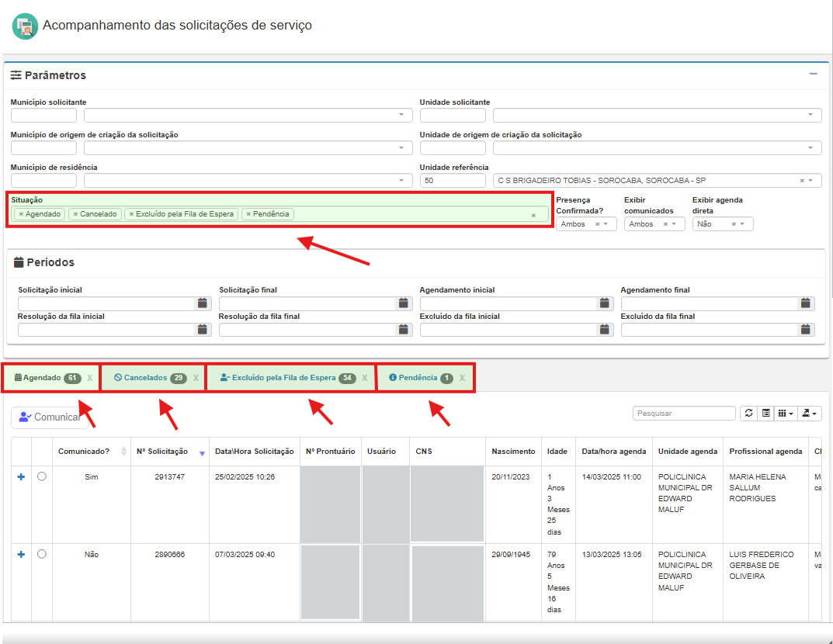The height and width of the screenshot is (644, 833).
Task: Open the export data dropdown
Action: (811, 414)
